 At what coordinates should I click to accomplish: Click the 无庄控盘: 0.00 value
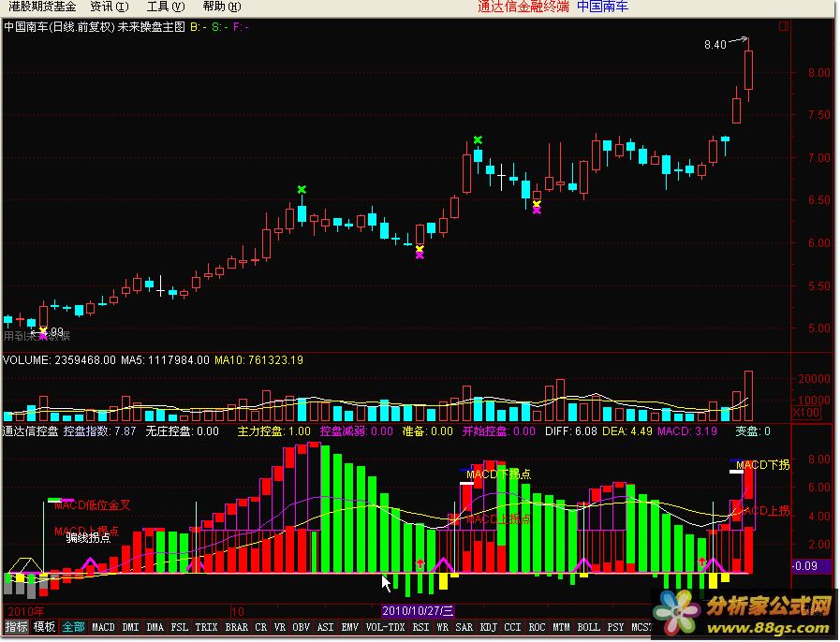(x=183, y=431)
